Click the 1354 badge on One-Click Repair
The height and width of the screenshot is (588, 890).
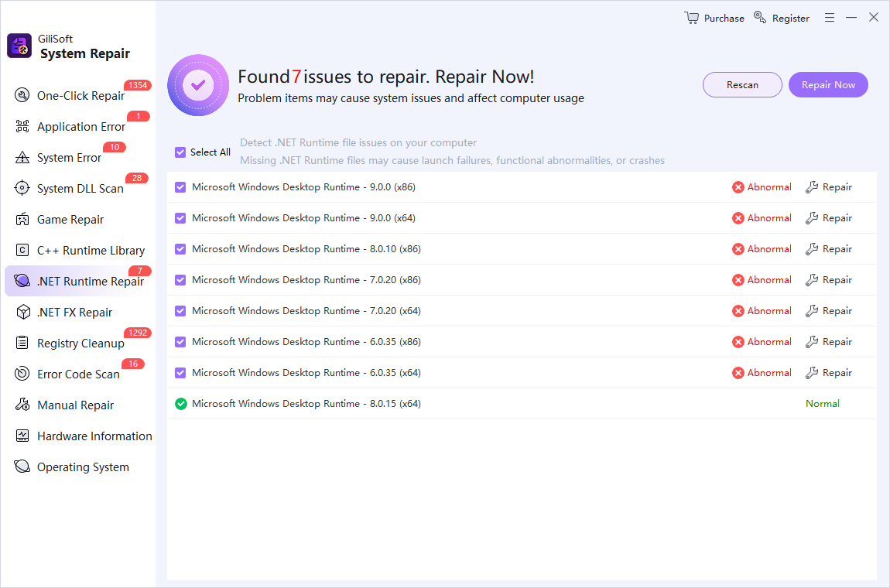tap(138, 85)
